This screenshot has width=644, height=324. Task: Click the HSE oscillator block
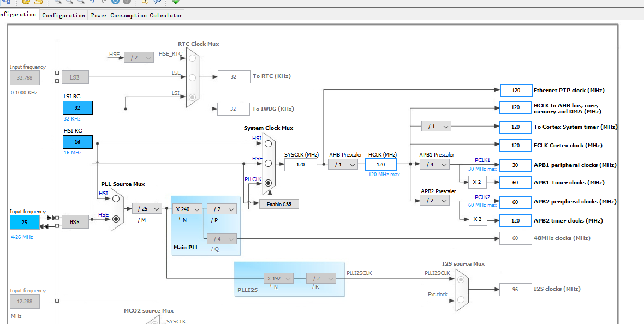(75, 222)
